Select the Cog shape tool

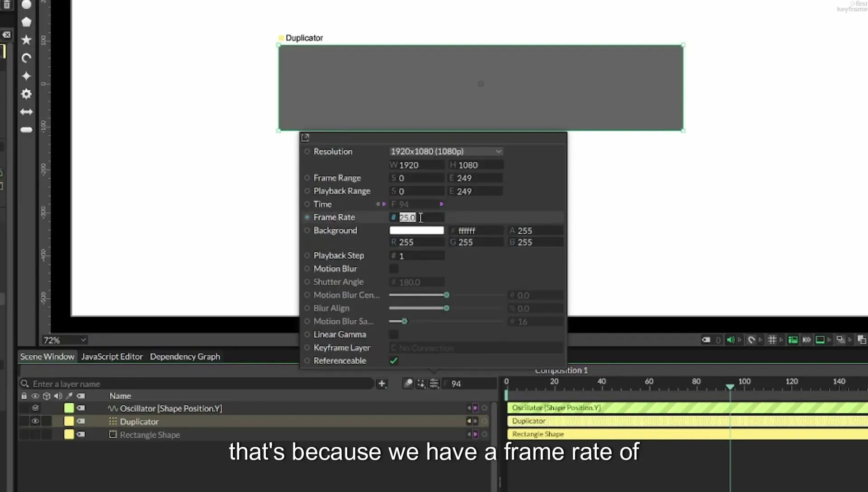pyautogui.click(x=26, y=94)
